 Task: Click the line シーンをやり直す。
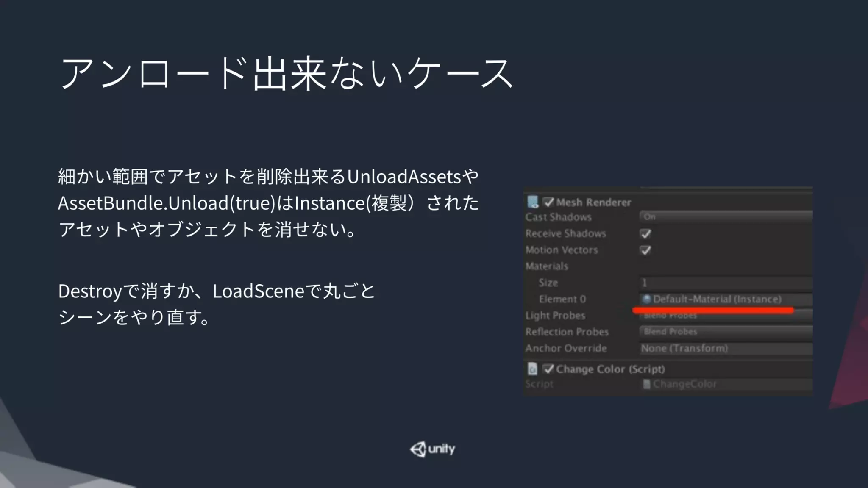(134, 317)
